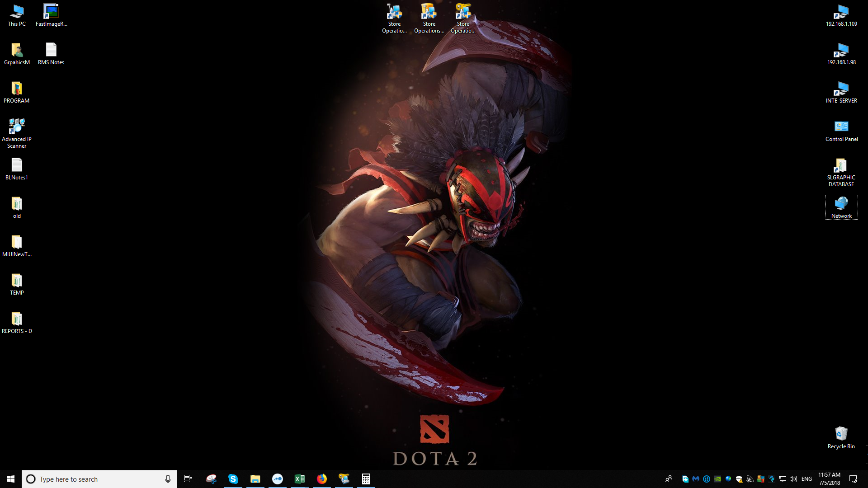Open Windows Defender security tray icon

[739, 479]
